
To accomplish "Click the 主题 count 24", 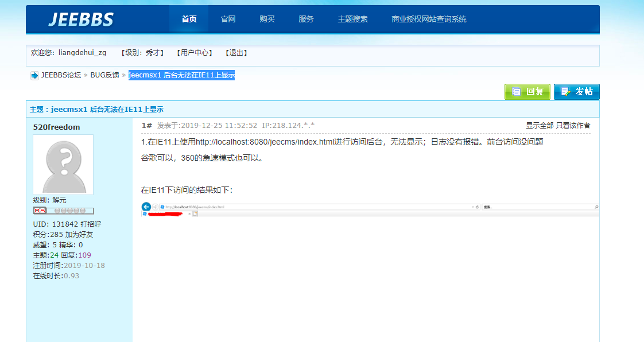I will click(54, 255).
